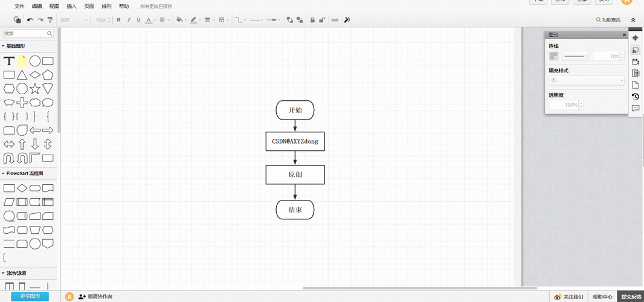Activate the format painter brush
This screenshot has height=302, width=644.
(50, 20)
